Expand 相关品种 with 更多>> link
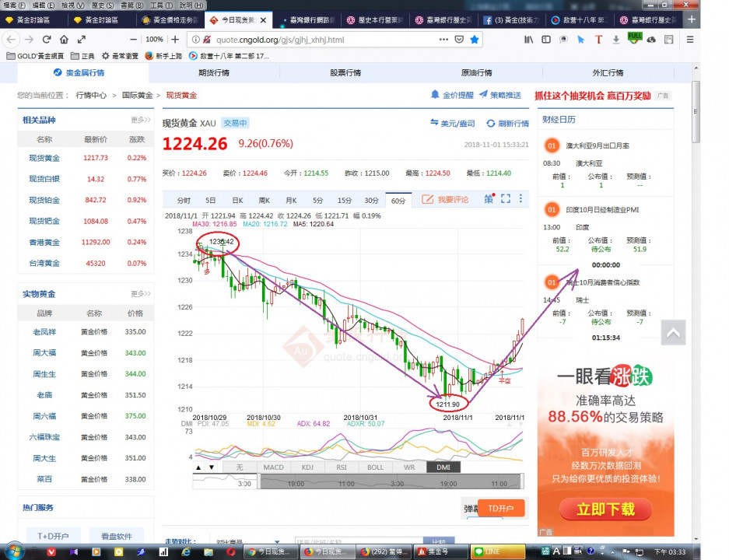The image size is (729, 560). (x=140, y=120)
